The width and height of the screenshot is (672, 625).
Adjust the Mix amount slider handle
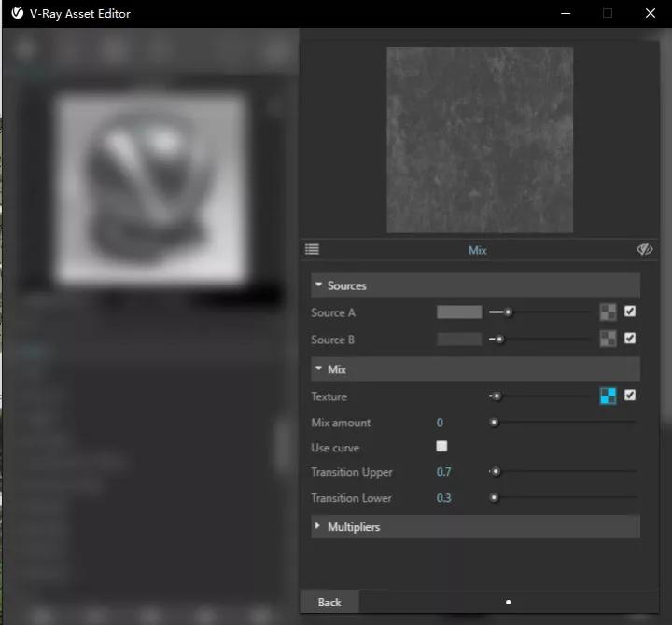tap(494, 423)
